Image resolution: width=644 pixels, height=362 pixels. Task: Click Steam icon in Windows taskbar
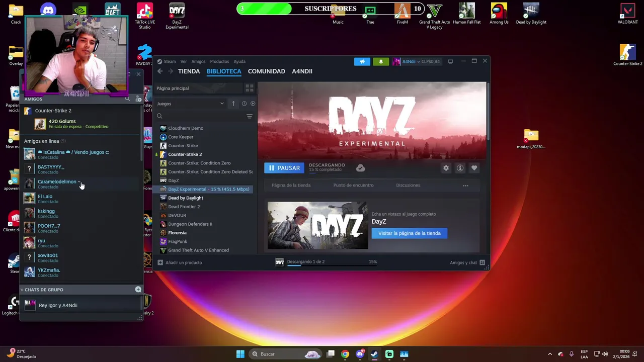coord(374,354)
